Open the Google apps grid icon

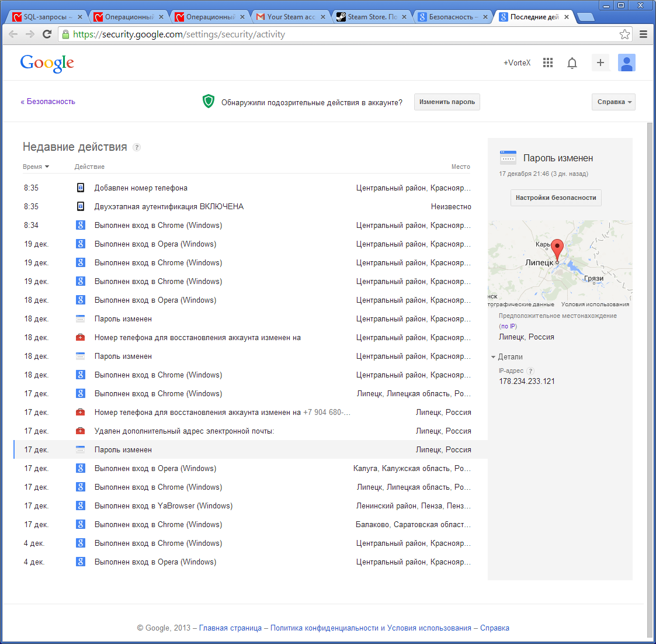[547, 63]
